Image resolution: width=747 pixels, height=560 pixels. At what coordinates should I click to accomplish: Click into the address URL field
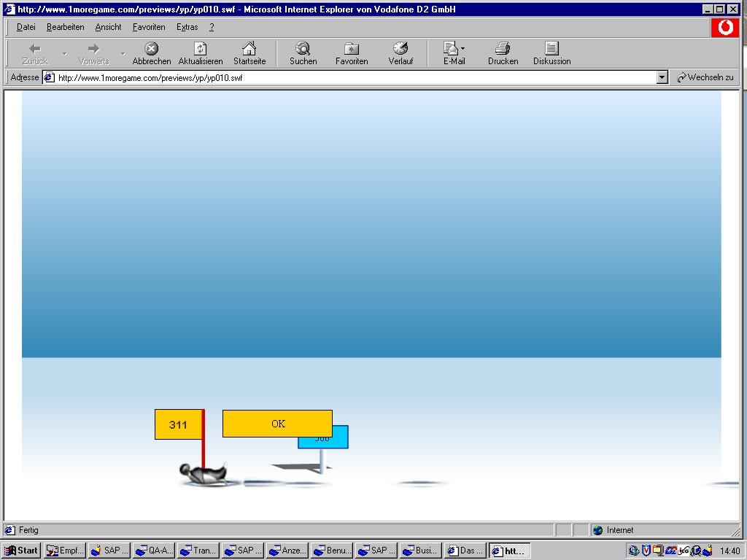pos(350,77)
